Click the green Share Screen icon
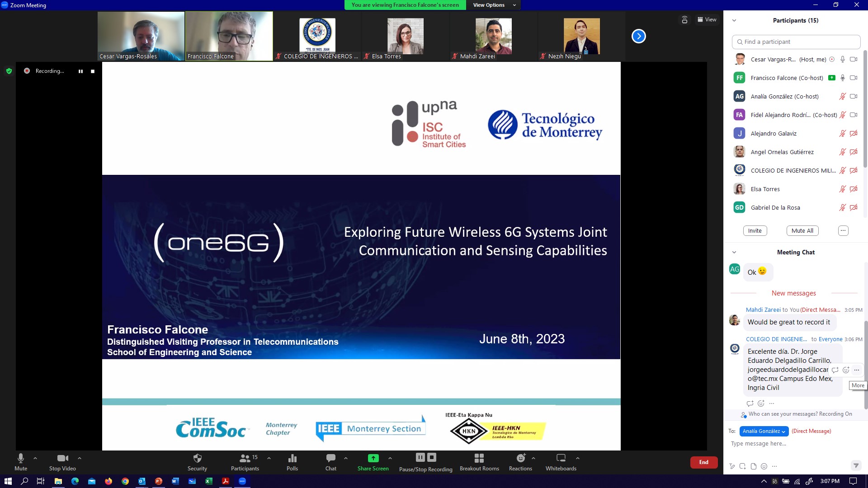 pos(373,458)
